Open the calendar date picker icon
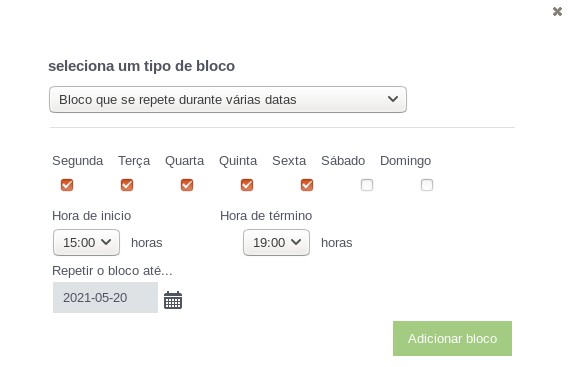The width and height of the screenshot is (569, 367). tap(173, 300)
